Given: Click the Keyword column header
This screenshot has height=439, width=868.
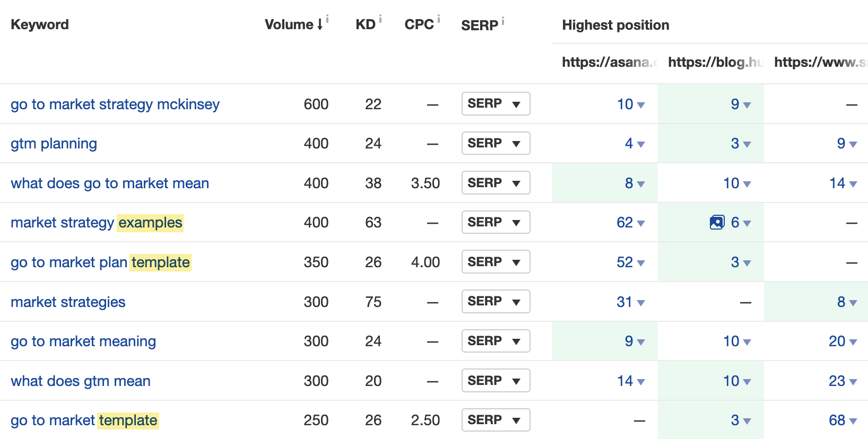Looking at the screenshot, I should 40,24.
